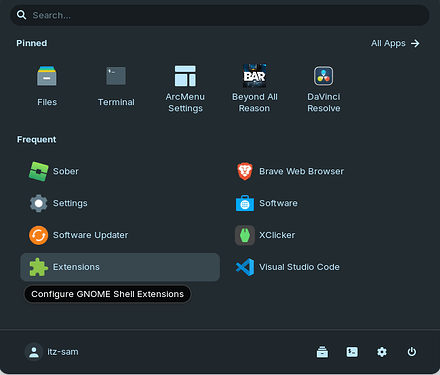Launch XClicker app
This screenshot has height=375, width=440.
pyautogui.click(x=326, y=235)
